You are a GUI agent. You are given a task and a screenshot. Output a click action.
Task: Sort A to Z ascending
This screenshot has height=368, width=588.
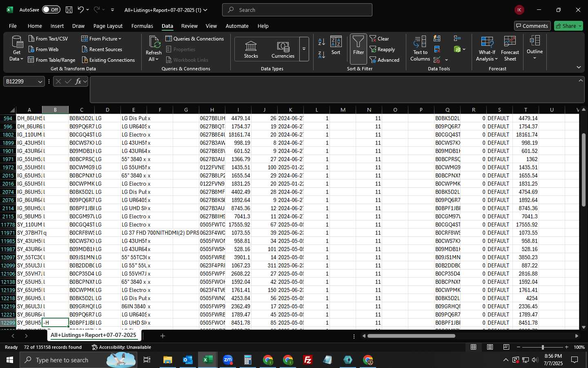click(x=322, y=42)
